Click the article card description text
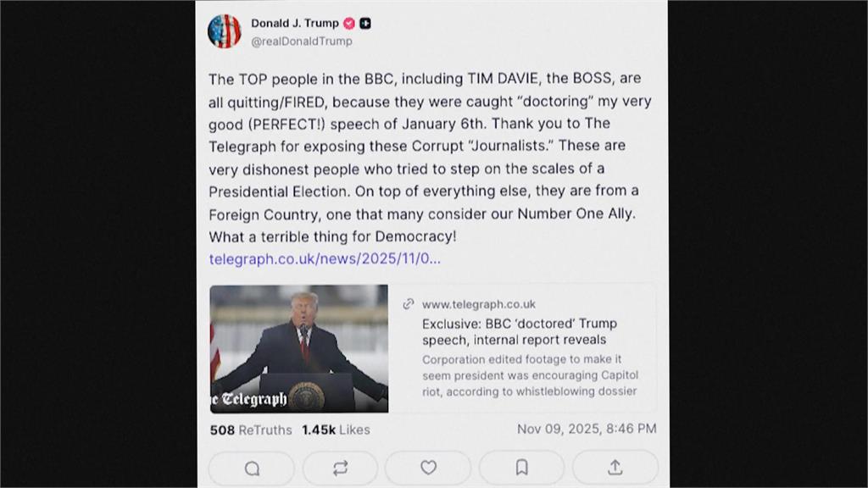Screen dimensions: 868x488 [x=530, y=375]
